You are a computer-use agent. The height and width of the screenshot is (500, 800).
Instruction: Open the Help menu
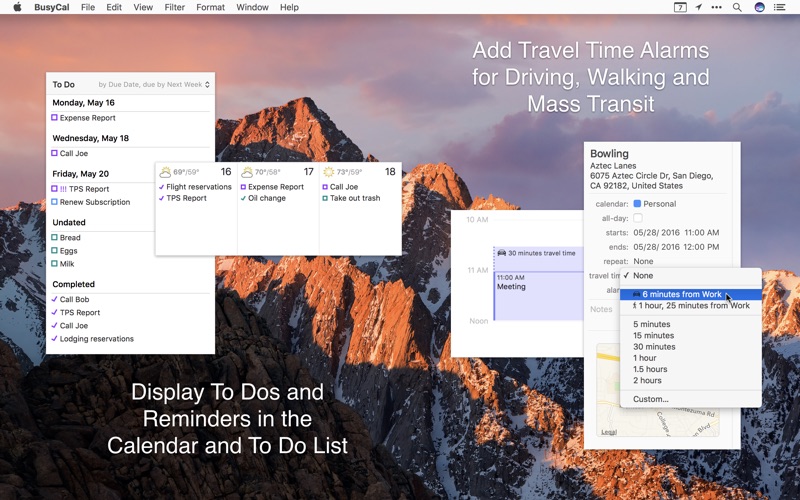coord(289,7)
